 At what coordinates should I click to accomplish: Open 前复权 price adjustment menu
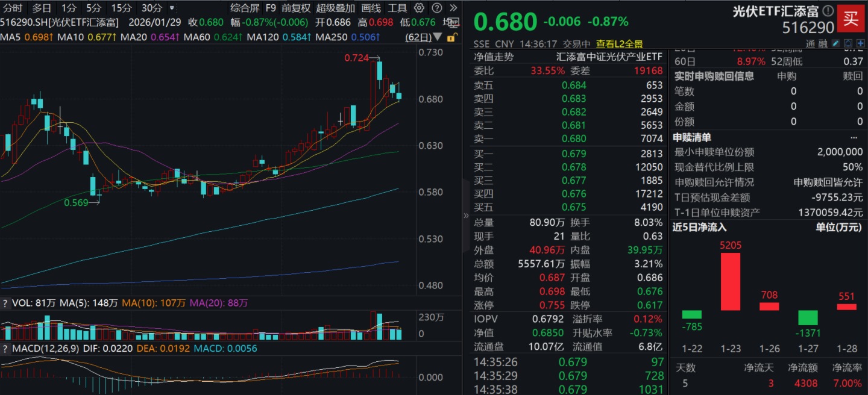tap(296, 8)
